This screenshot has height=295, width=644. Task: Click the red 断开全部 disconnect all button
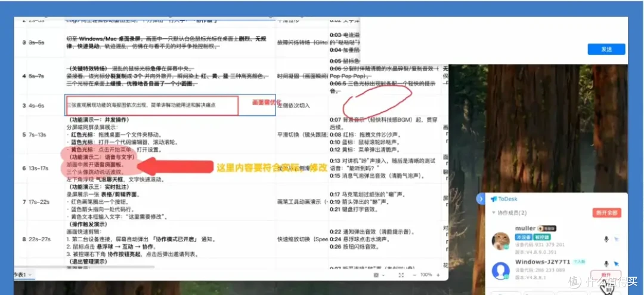[606, 213]
